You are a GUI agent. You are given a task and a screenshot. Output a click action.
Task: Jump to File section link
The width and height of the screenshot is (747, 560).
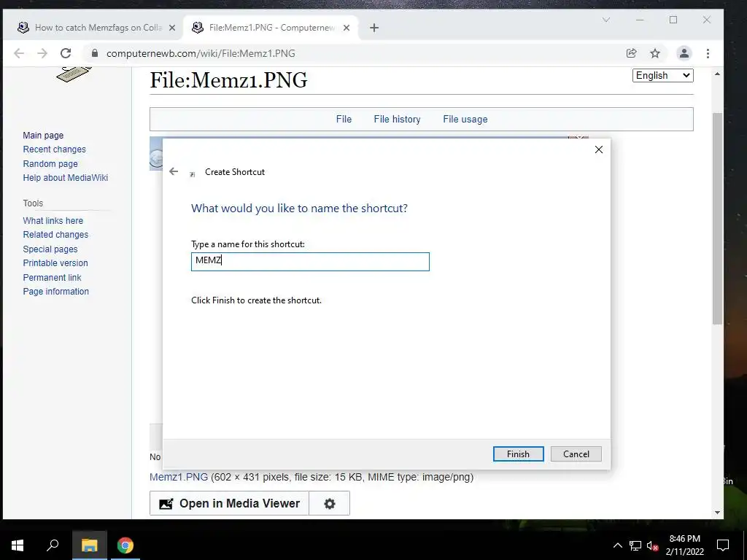pyautogui.click(x=344, y=119)
